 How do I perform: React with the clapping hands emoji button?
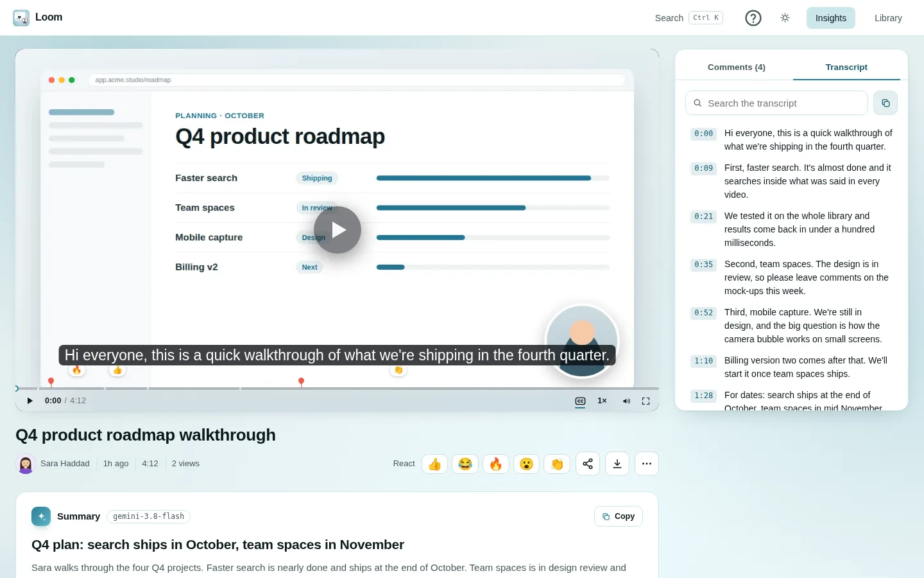pos(557,464)
